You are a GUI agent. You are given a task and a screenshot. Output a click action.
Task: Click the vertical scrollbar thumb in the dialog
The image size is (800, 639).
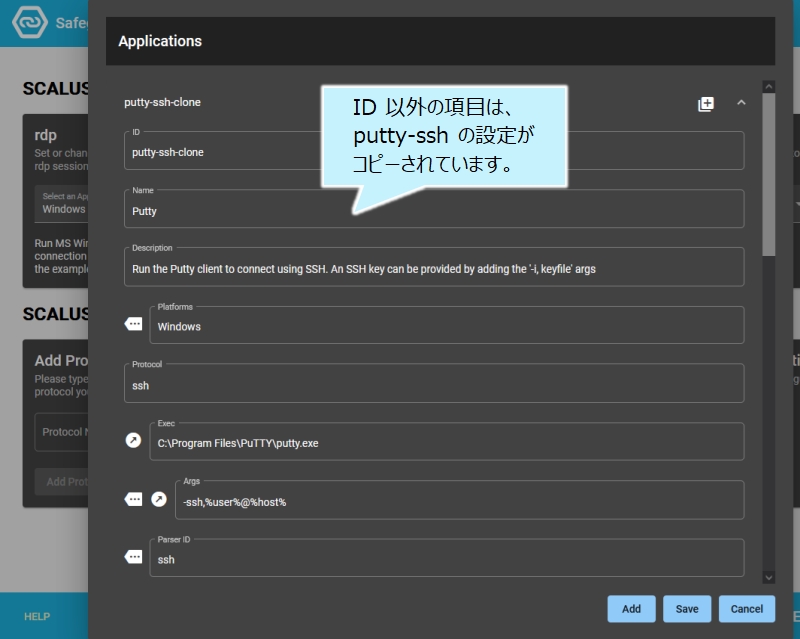pyautogui.click(x=769, y=175)
